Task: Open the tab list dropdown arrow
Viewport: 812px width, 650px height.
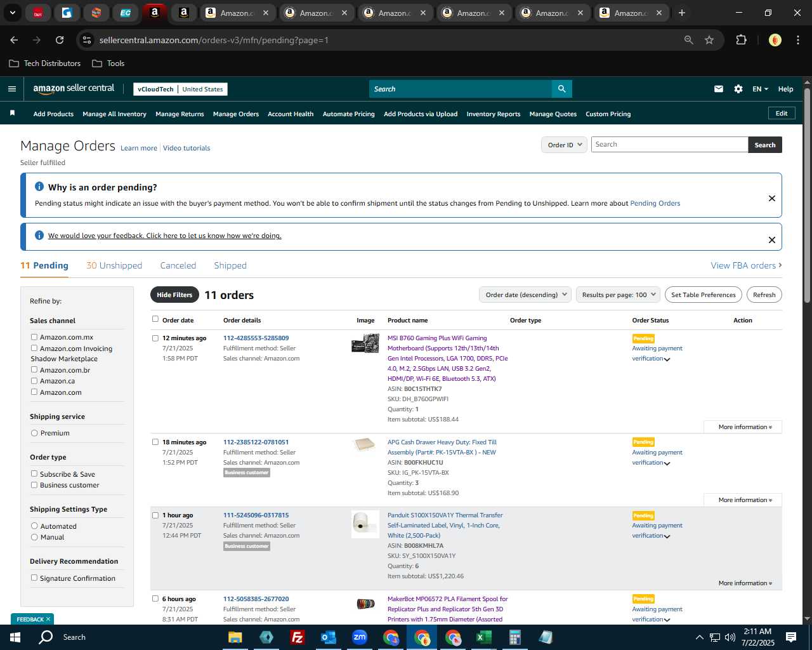Action: [x=13, y=13]
